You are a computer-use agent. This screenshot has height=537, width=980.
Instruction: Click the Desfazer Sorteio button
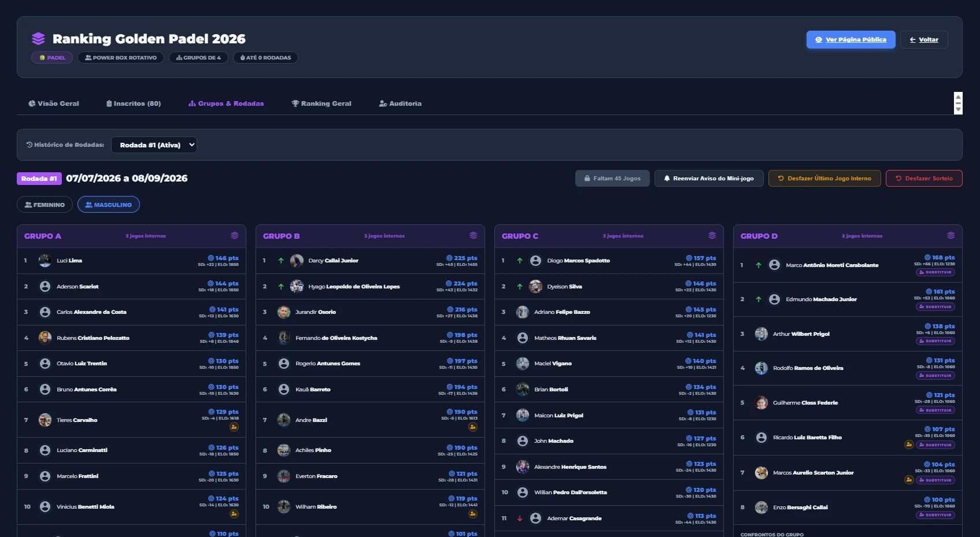[x=924, y=179]
